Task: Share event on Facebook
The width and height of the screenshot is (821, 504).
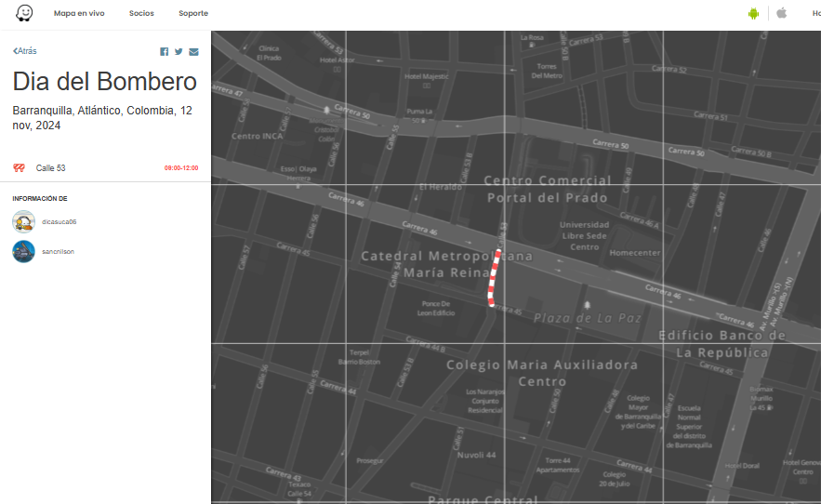Action: click(x=165, y=52)
